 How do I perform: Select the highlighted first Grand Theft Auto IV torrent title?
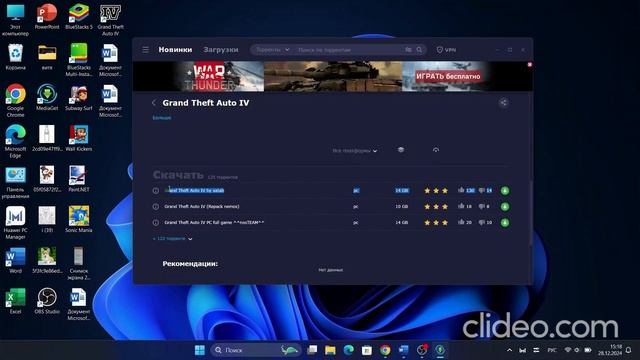pos(194,190)
